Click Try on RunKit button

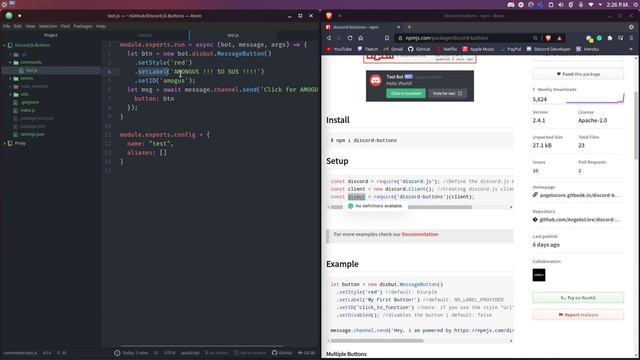[578, 298]
